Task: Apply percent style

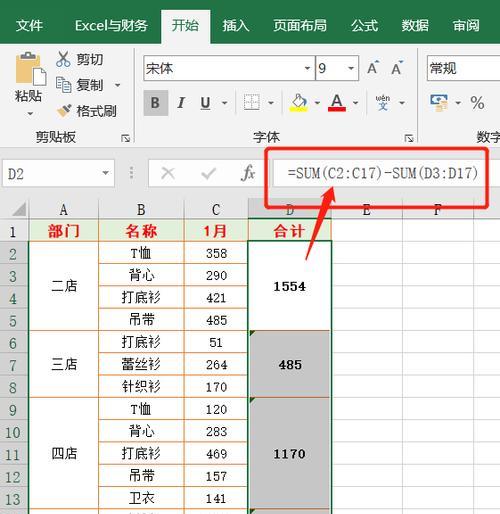Action: (x=477, y=103)
